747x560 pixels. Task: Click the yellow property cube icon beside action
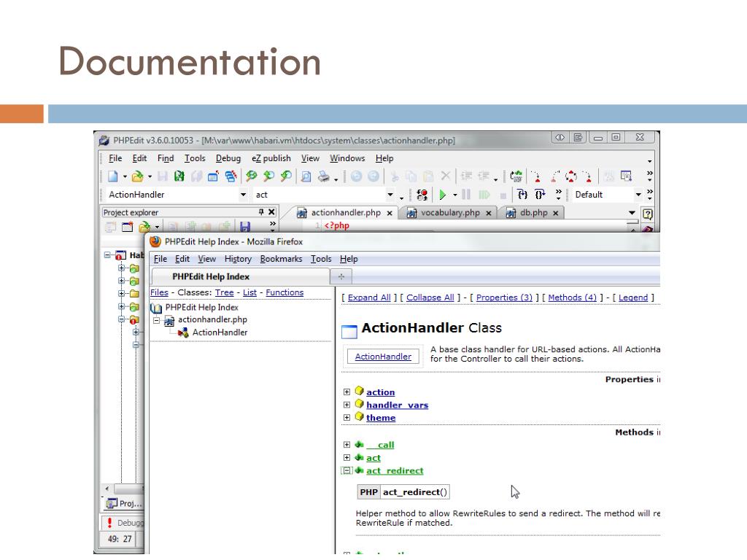359,392
